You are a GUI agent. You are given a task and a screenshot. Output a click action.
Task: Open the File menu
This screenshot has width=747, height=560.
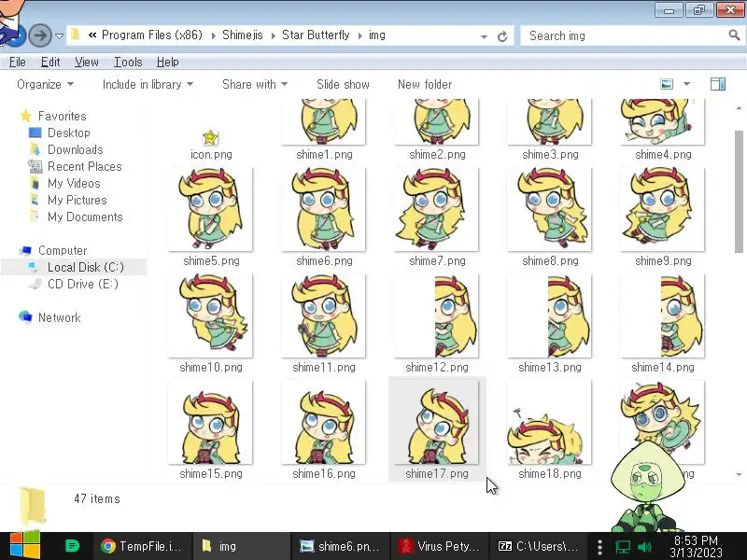[17, 62]
